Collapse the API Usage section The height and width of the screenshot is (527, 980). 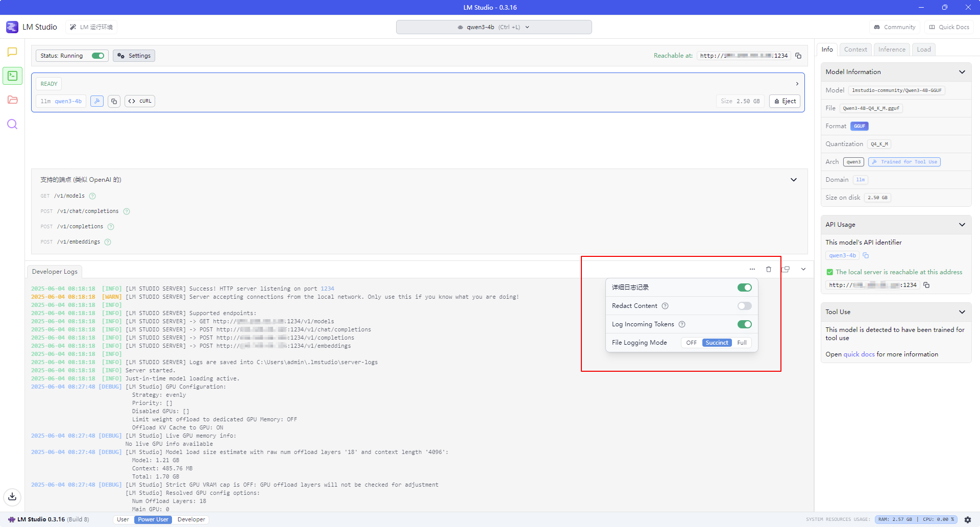tap(962, 225)
